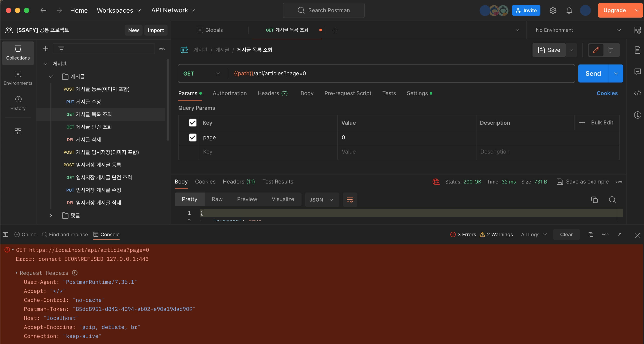Expand the 댓글 folder
Screen dimensions: 644x344
51,215
